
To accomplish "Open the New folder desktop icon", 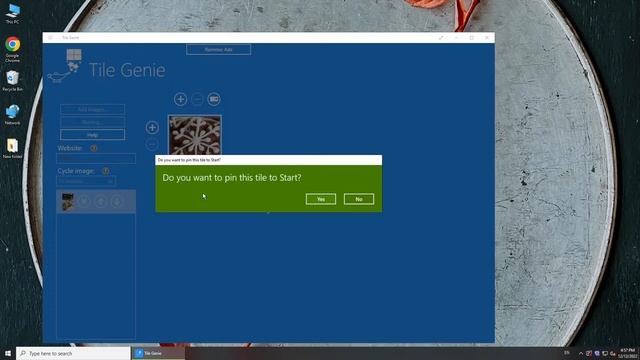I will (12, 148).
